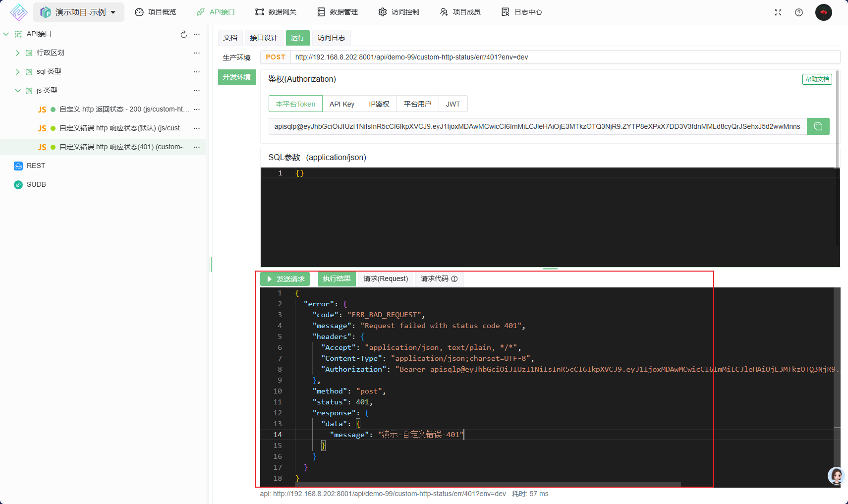Show the 请求(Request) tab
Screen dimensions: 848x504
386,279
